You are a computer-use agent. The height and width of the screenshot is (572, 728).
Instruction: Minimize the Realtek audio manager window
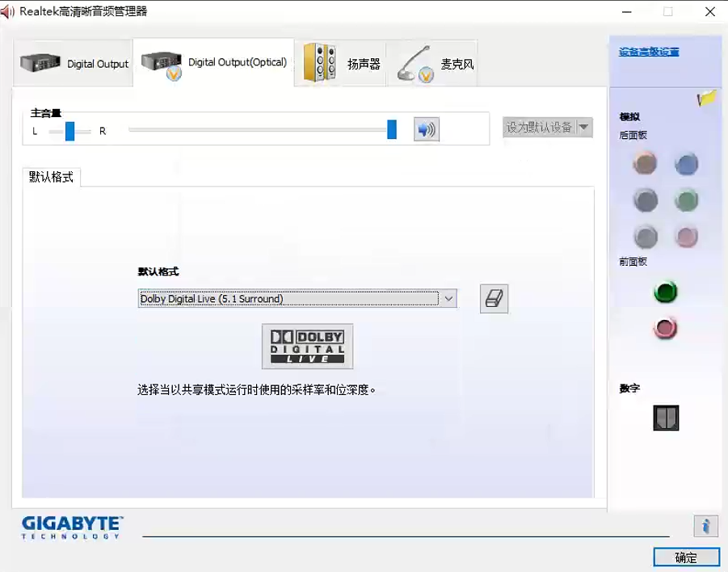click(627, 11)
